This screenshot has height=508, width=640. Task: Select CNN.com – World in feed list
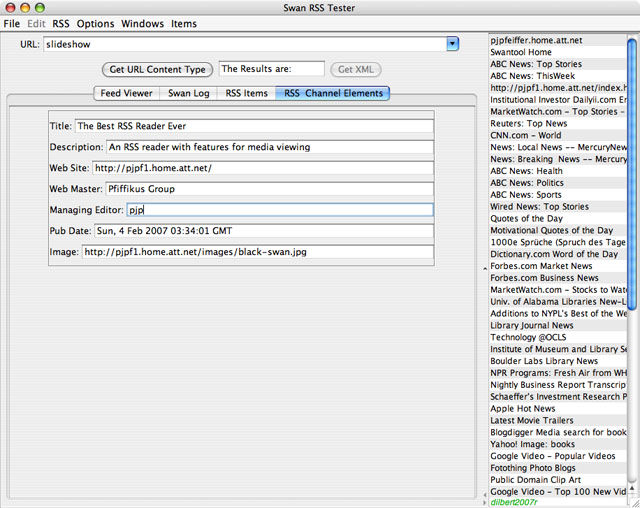click(x=526, y=135)
